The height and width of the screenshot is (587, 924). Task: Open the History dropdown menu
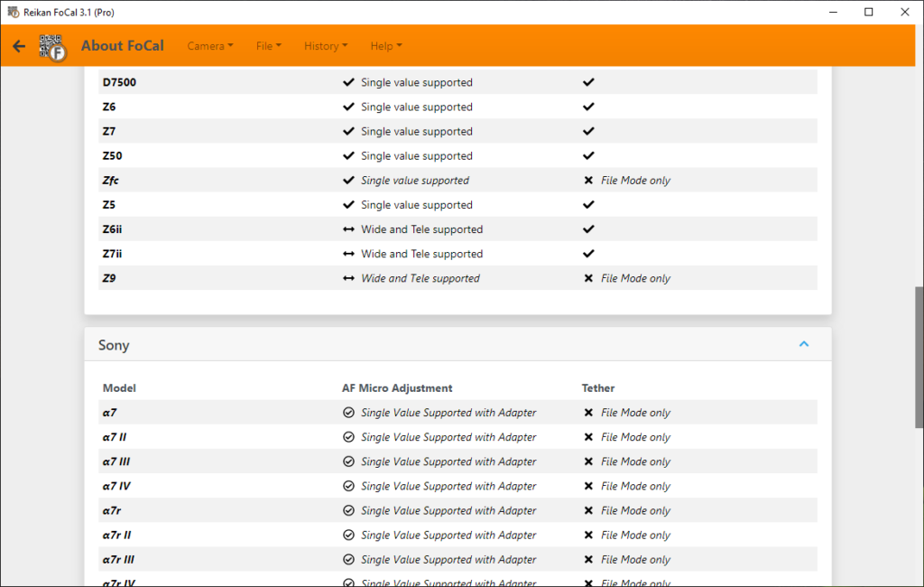coord(326,46)
